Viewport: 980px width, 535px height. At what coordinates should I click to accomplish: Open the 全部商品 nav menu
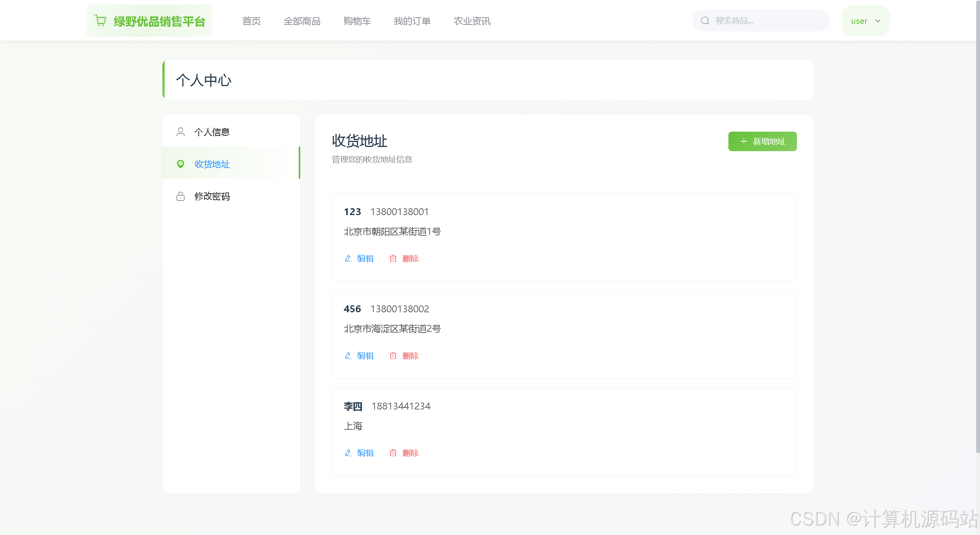[x=302, y=21]
